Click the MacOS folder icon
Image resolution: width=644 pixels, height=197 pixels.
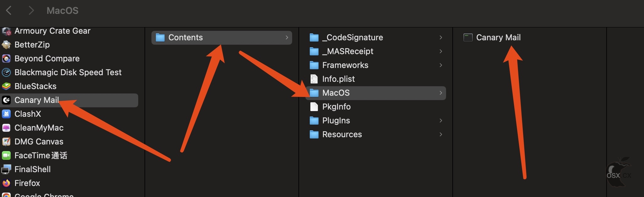pos(314,93)
